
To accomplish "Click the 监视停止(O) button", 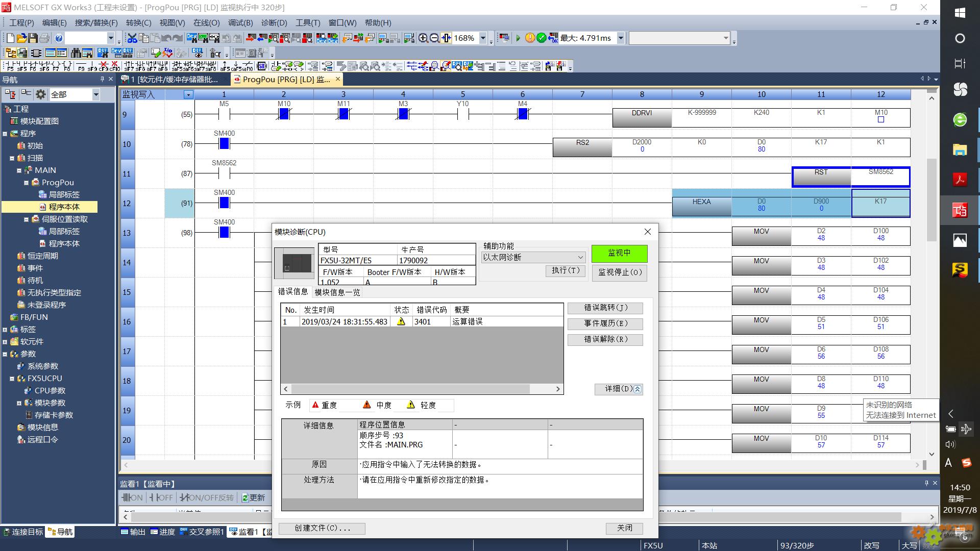I will (620, 272).
